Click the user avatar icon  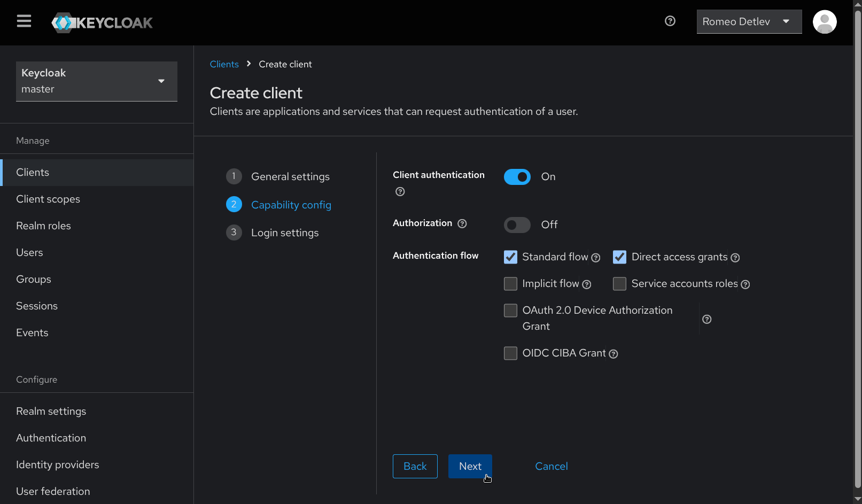coord(825,22)
